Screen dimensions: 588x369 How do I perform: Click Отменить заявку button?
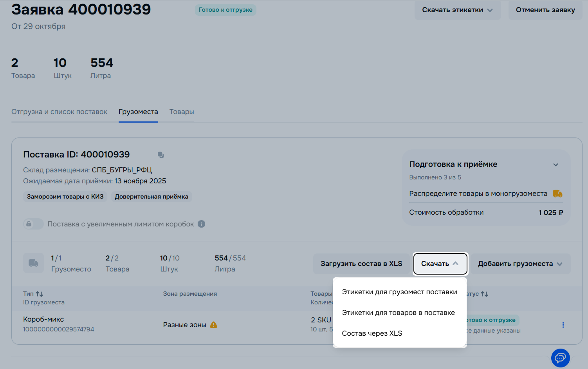point(545,10)
